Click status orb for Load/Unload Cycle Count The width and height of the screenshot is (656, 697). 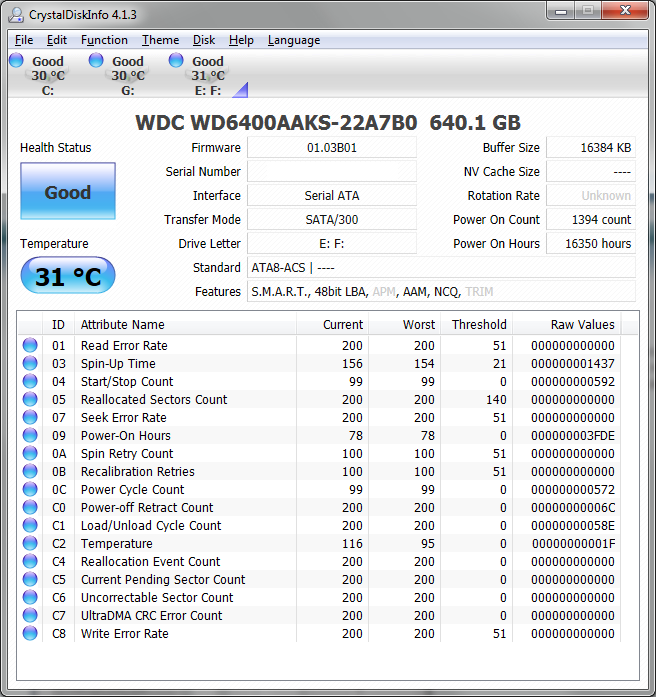(x=30, y=525)
